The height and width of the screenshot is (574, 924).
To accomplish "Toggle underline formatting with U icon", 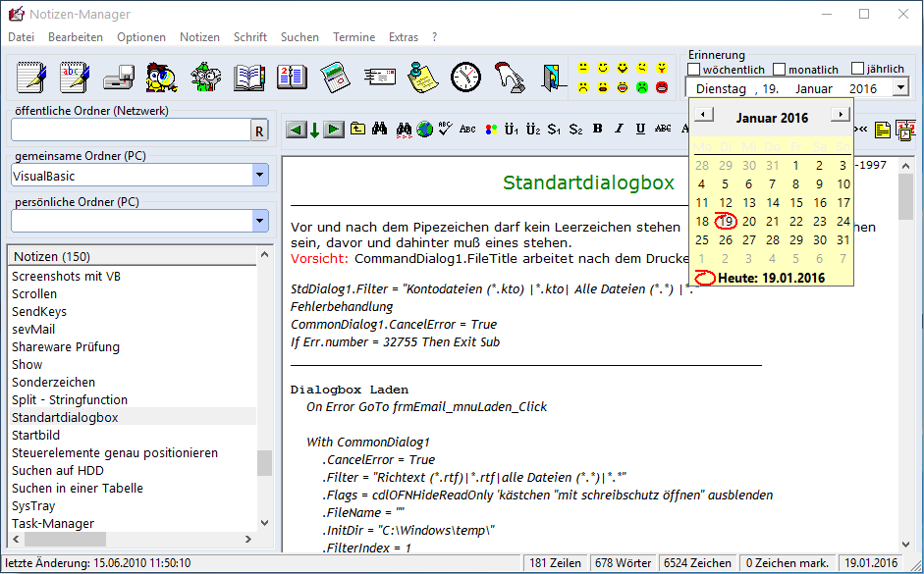I will [640, 129].
